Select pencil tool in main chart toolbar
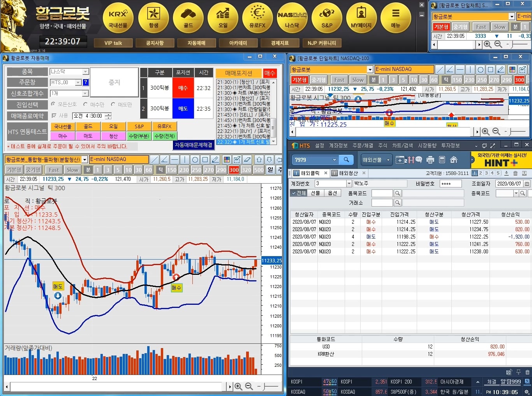This screenshot has width=532, height=396. tap(215, 159)
